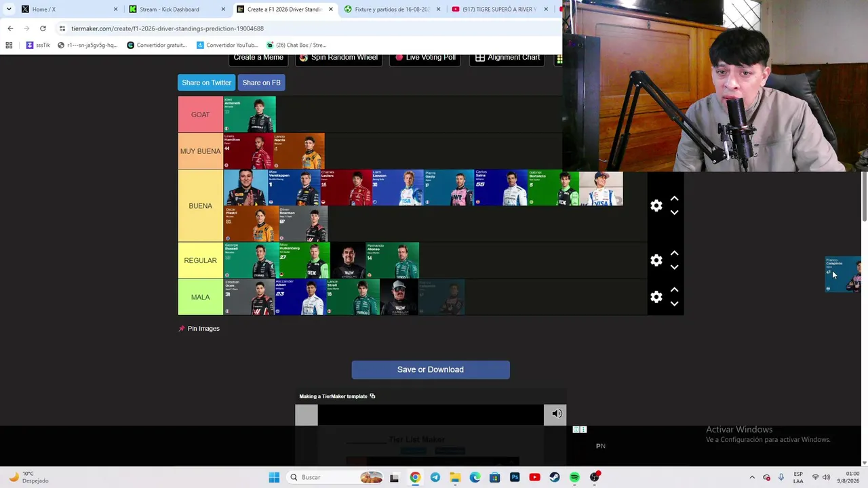Select George Russell driver card

pos(251,260)
